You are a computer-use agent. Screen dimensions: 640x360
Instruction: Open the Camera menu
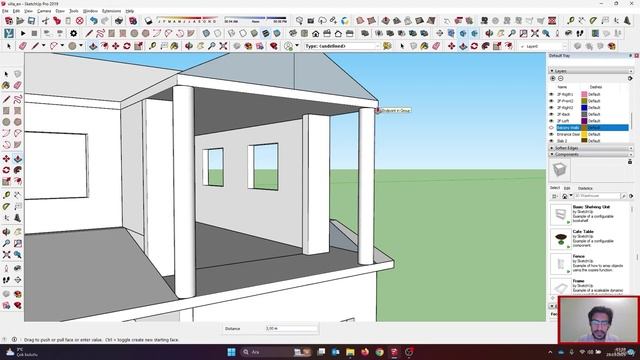pyautogui.click(x=44, y=11)
